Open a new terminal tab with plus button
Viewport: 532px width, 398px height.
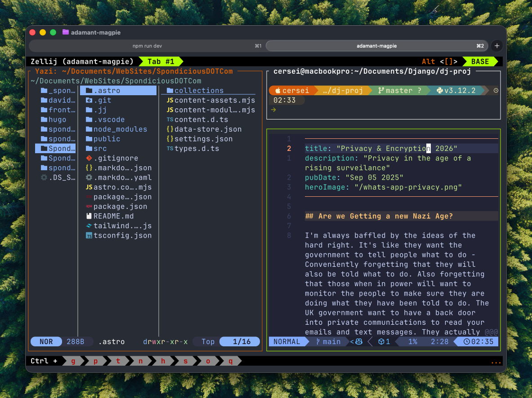(x=496, y=46)
